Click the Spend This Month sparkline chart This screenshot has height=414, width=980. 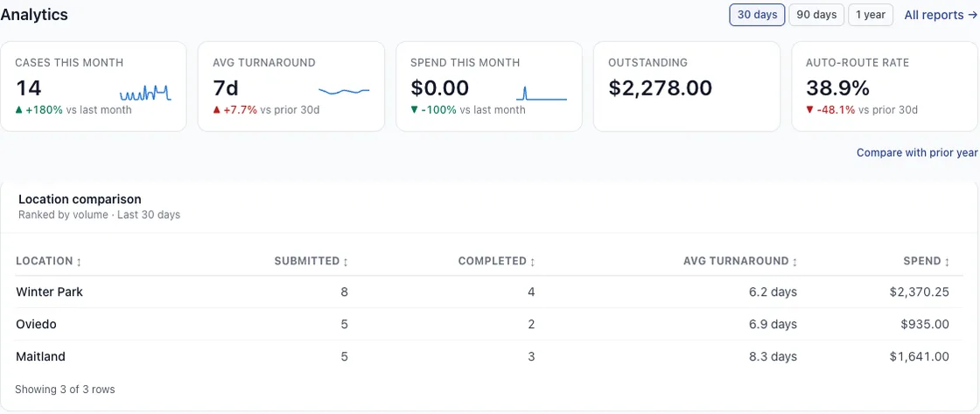click(x=542, y=93)
